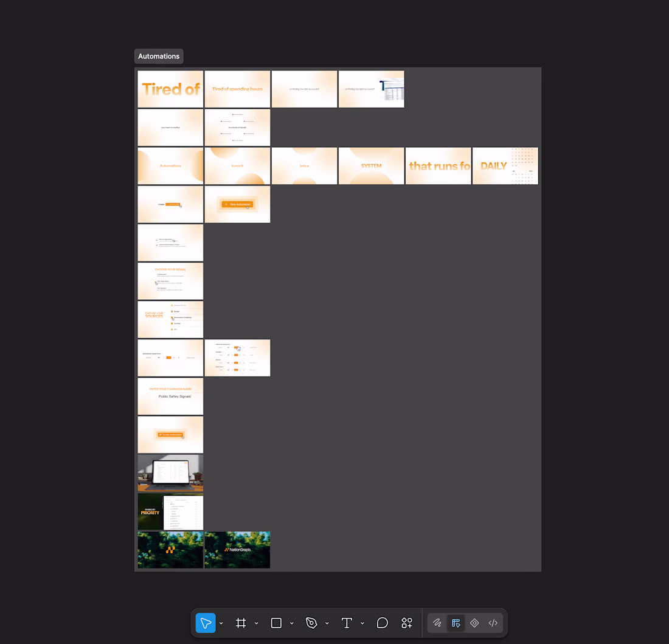Select the 'DAILY' calendar frame
Image resolution: width=669 pixels, height=644 pixels.
click(505, 166)
